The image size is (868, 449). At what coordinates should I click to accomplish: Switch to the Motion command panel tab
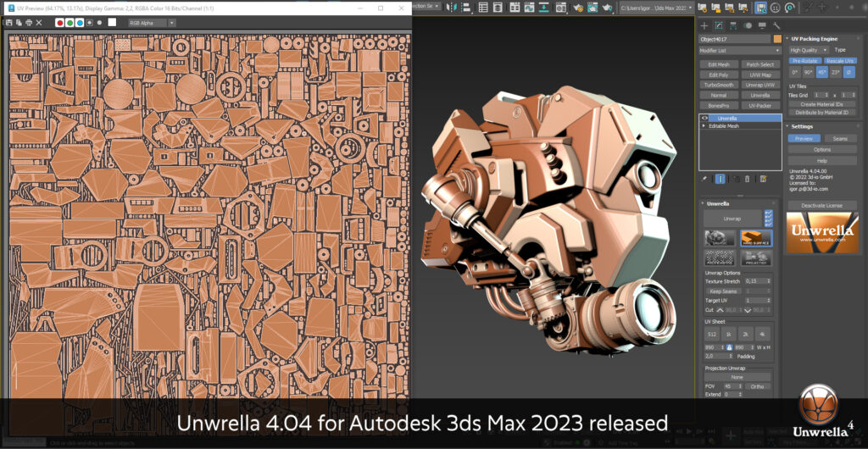748,25
